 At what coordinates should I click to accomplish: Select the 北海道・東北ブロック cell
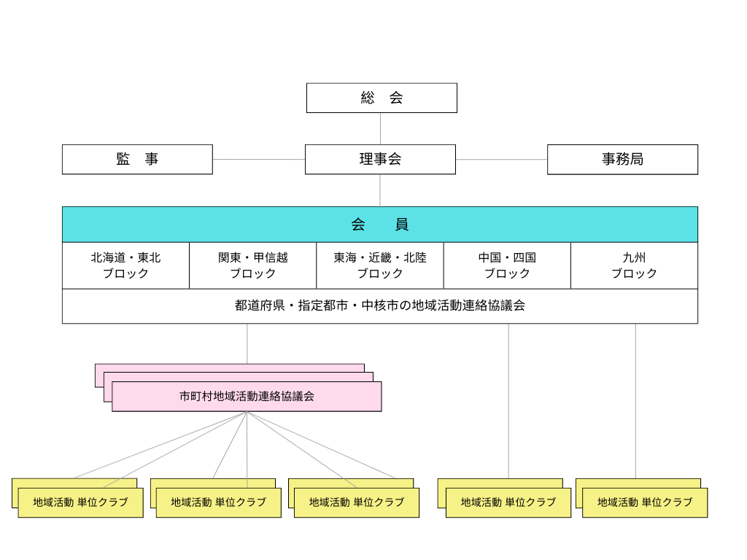tap(125, 265)
